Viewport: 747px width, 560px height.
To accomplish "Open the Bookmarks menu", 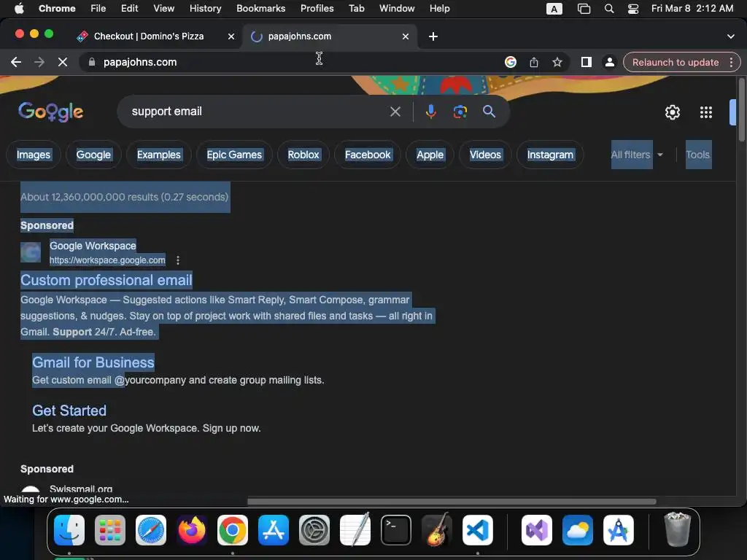I will 260,9.
